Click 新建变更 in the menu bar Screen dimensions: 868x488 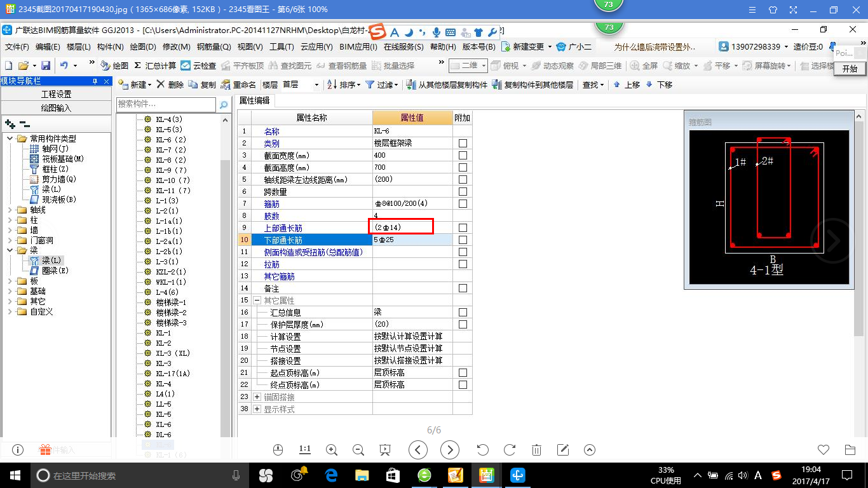tap(528, 47)
